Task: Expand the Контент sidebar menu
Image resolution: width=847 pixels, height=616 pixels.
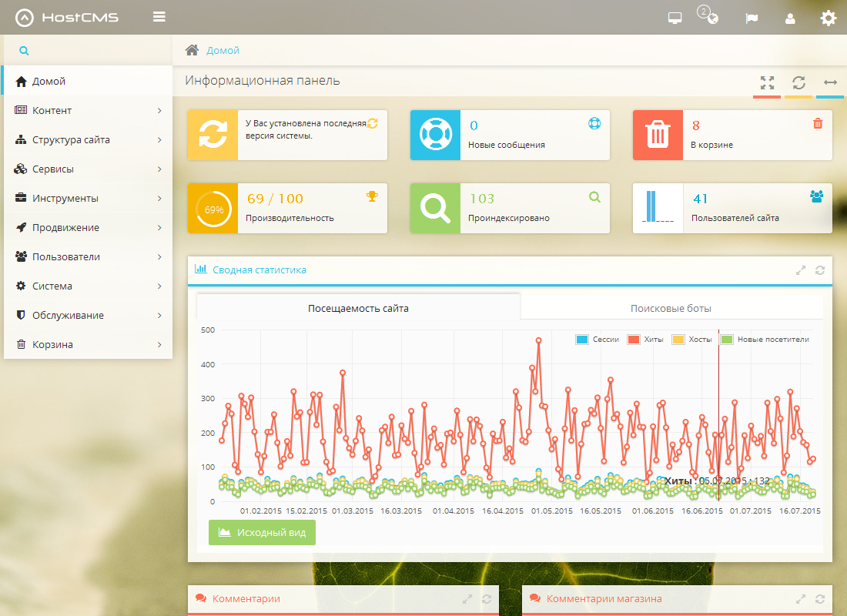Action: pyautogui.click(x=86, y=110)
